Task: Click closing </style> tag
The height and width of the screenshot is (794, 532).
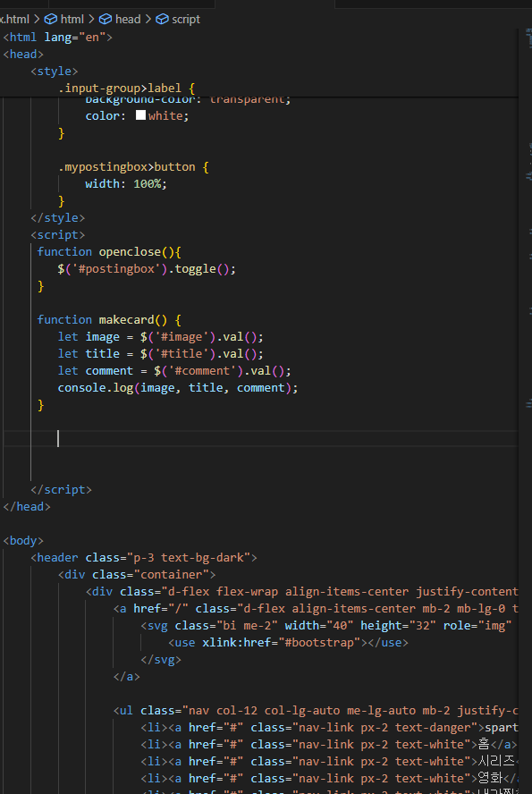Action: (x=58, y=218)
